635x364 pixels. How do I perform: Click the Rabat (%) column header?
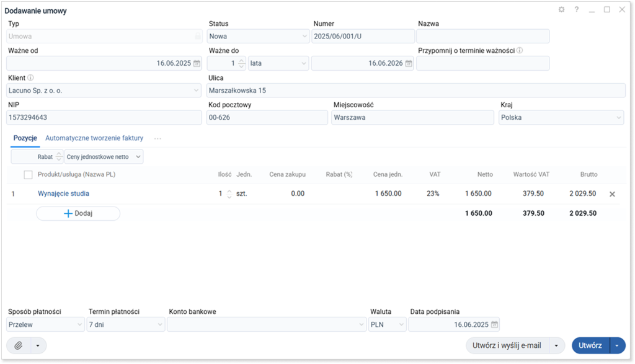[x=339, y=174]
